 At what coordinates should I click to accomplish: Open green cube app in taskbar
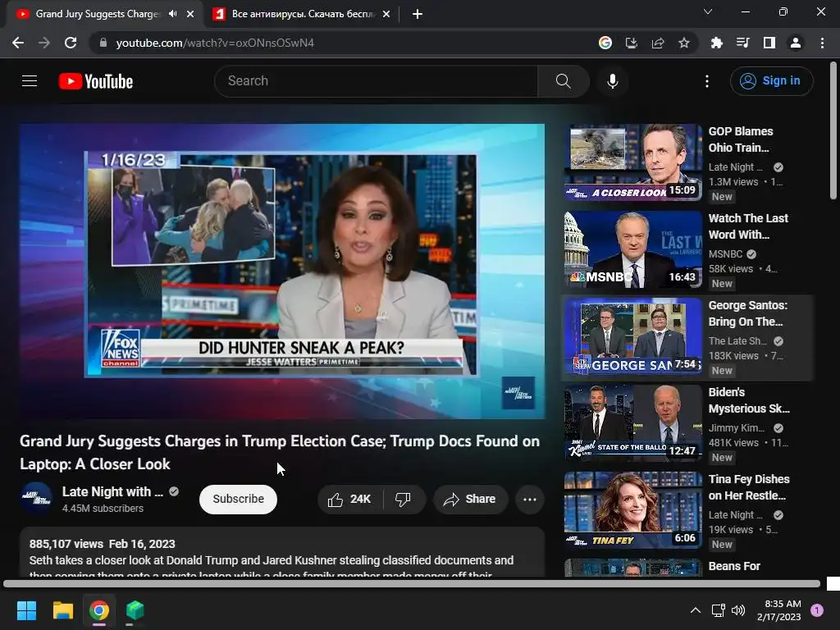pos(135,610)
